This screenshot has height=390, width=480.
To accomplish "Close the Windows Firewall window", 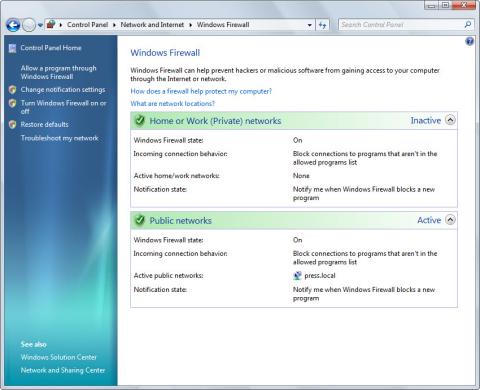I will (464, 5).
